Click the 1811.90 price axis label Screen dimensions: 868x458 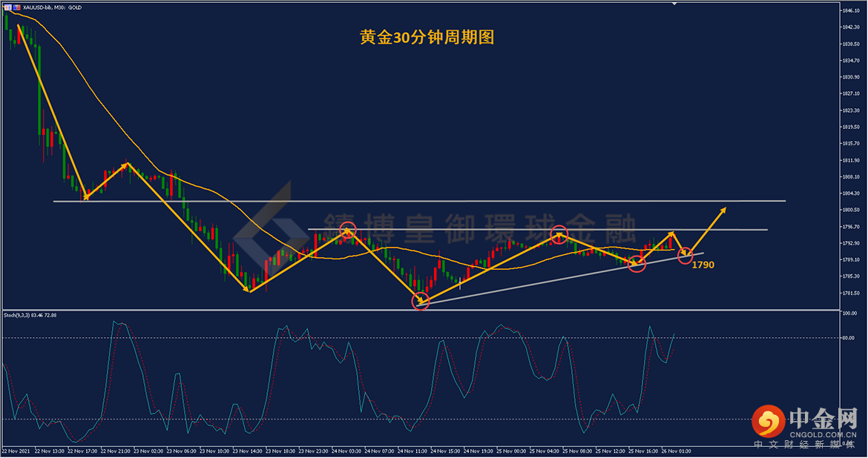click(851, 160)
